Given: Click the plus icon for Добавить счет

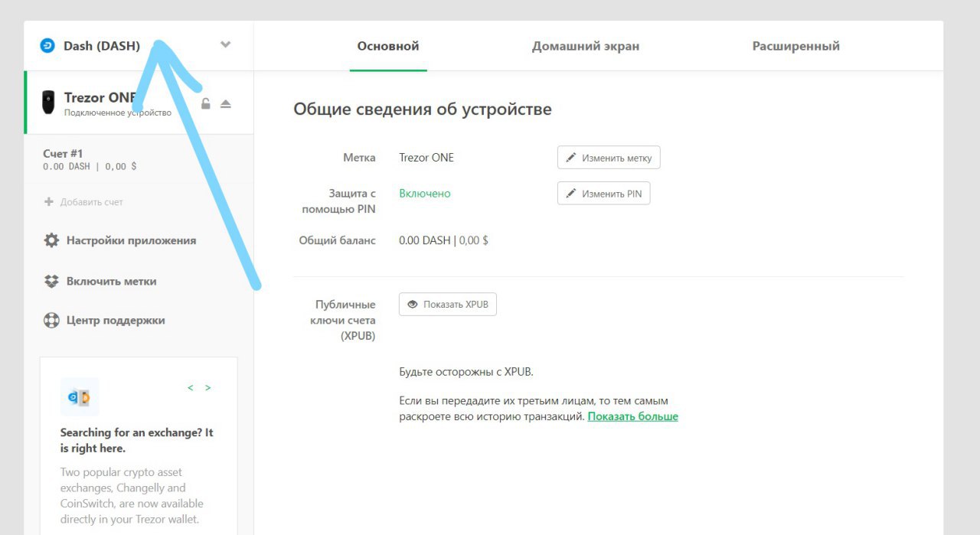Looking at the screenshot, I should point(49,202).
